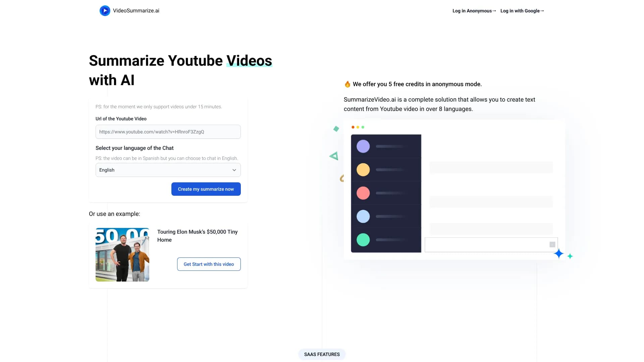Click the yellow avatar in the mockup sidebar
644x362 pixels.
pyautogui.click(x=363, y=170)
